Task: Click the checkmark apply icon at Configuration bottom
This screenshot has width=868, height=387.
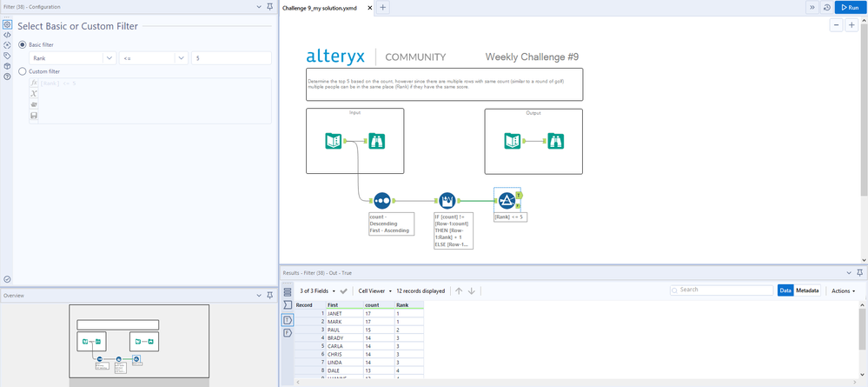Action: [7, 279]
